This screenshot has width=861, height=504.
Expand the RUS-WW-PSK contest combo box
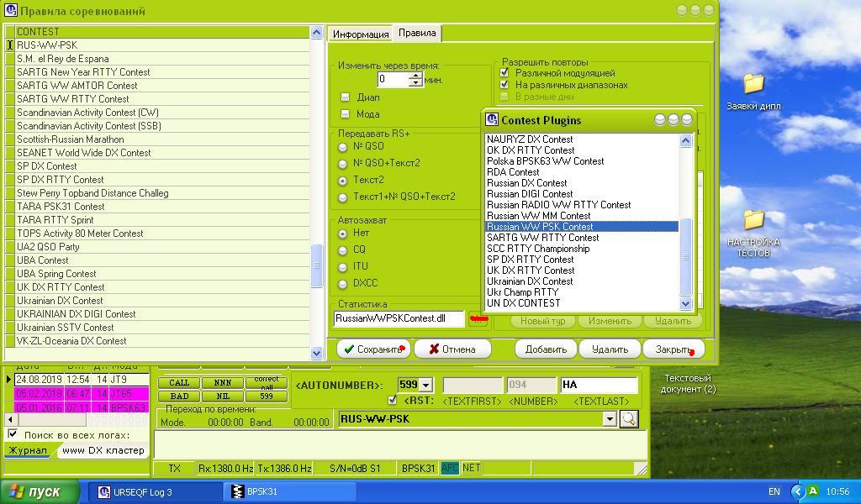pos(610,418)
